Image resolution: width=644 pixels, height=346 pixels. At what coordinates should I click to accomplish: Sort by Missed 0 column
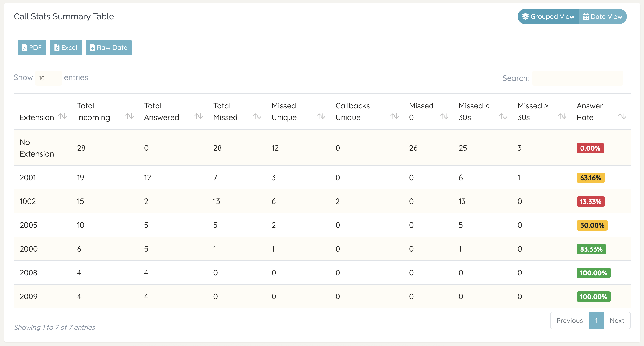[x=444, y=116]
